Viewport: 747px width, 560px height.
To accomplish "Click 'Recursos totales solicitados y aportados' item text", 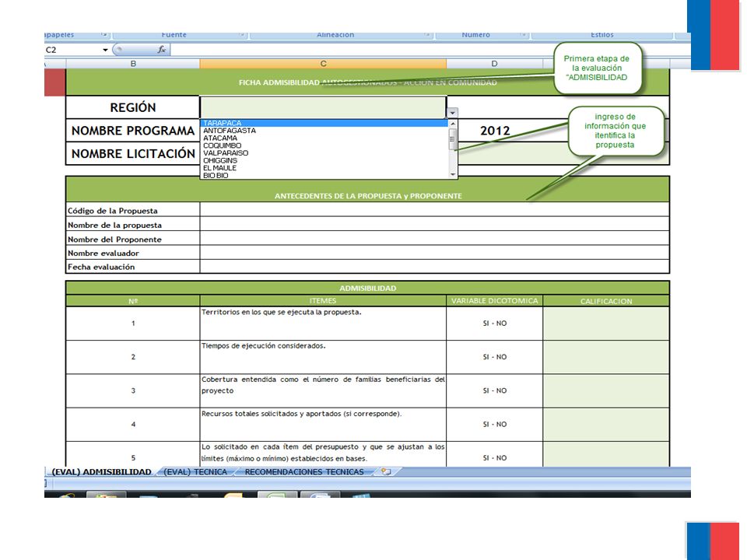I will coord(302,413).
